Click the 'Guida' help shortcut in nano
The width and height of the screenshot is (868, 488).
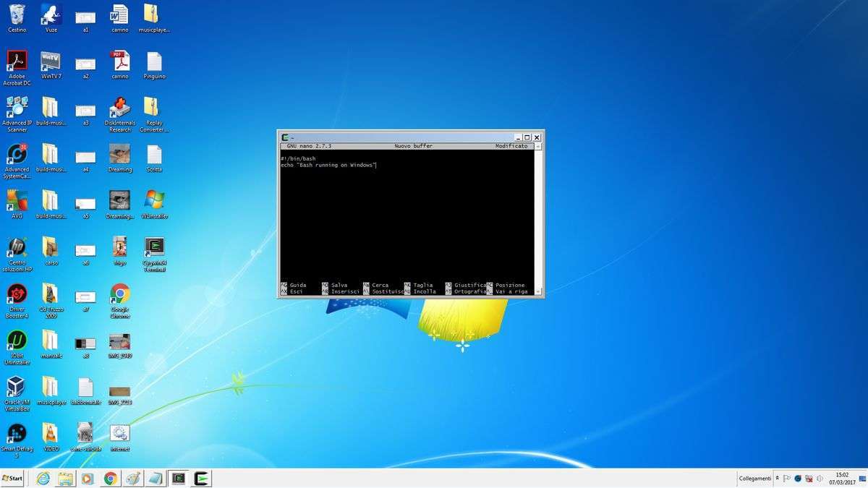(x=297, y=285)
